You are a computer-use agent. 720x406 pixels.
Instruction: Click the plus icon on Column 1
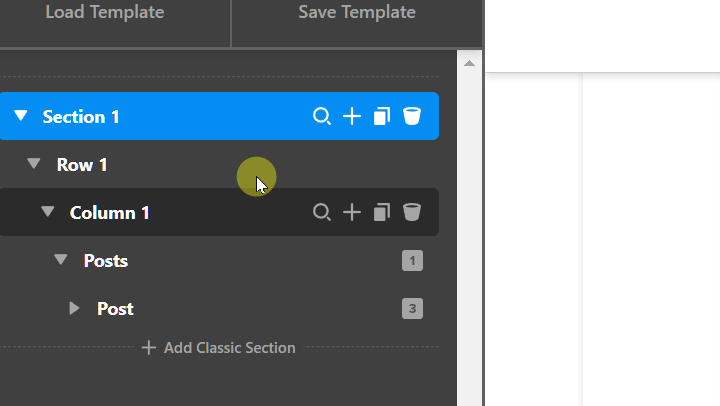(352, 212)
